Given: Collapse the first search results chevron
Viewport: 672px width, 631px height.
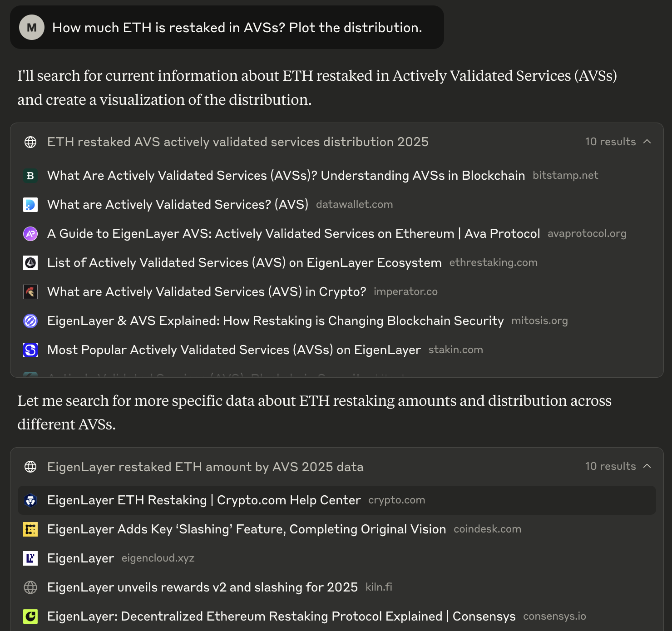Looking at the screenshot, I should pyautogui.click(x=647, y=142).
